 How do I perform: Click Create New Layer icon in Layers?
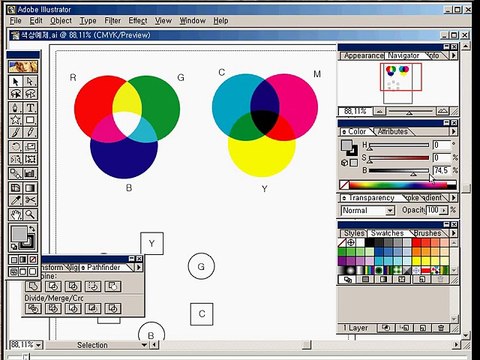pyautogui.click(x=422, y=328)
